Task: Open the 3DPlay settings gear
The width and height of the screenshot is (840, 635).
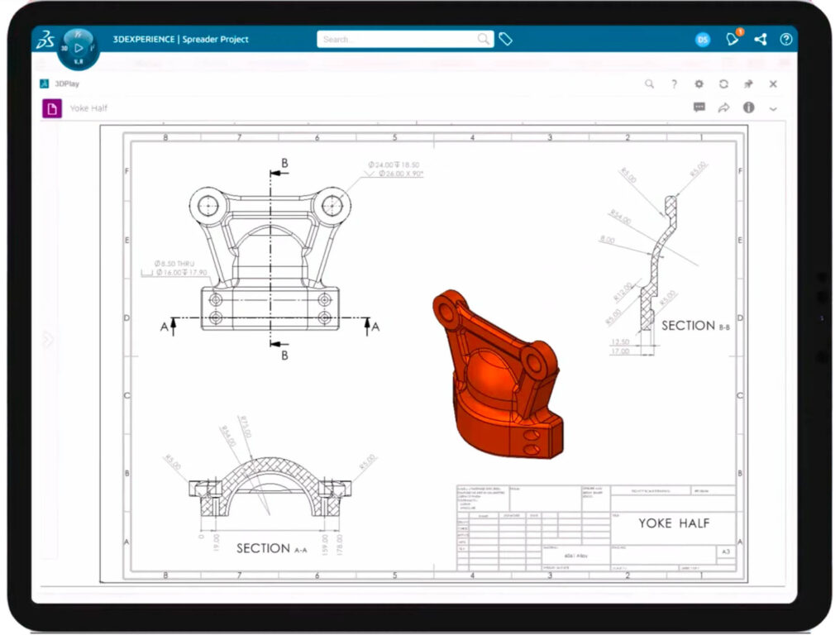Action: point(699,84)
